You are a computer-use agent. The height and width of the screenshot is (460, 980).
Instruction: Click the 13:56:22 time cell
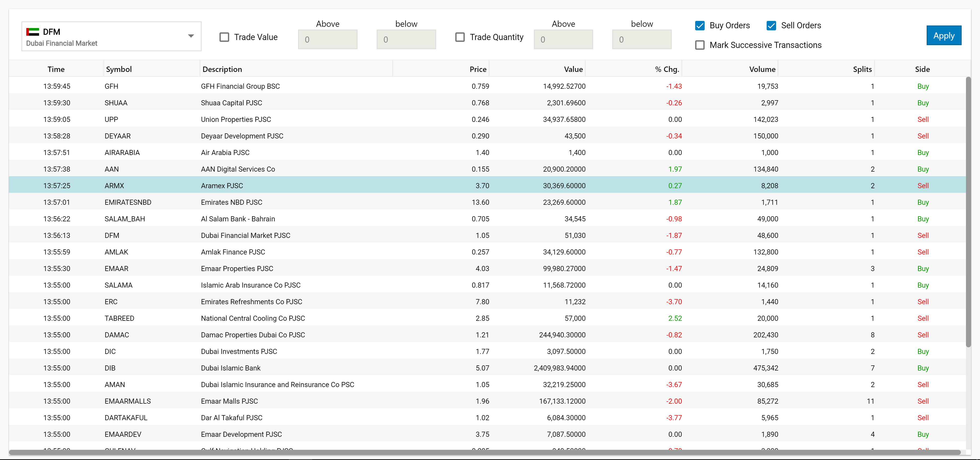57,219
